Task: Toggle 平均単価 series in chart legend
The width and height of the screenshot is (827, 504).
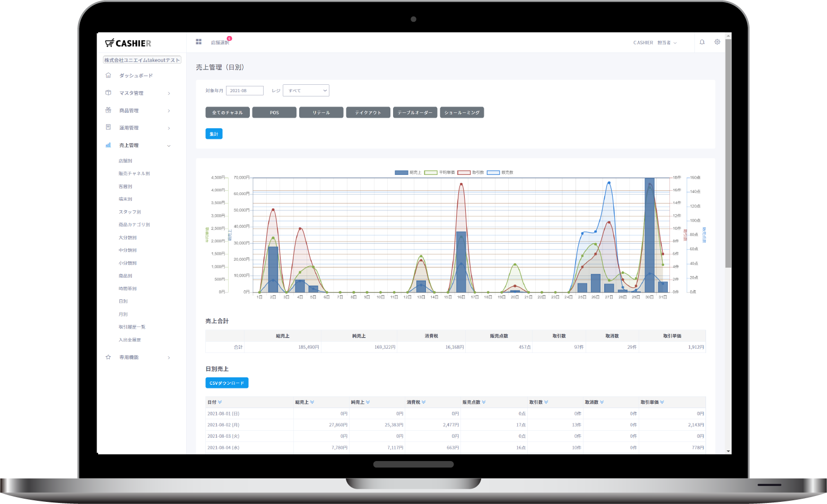Action: pos(439,173)
